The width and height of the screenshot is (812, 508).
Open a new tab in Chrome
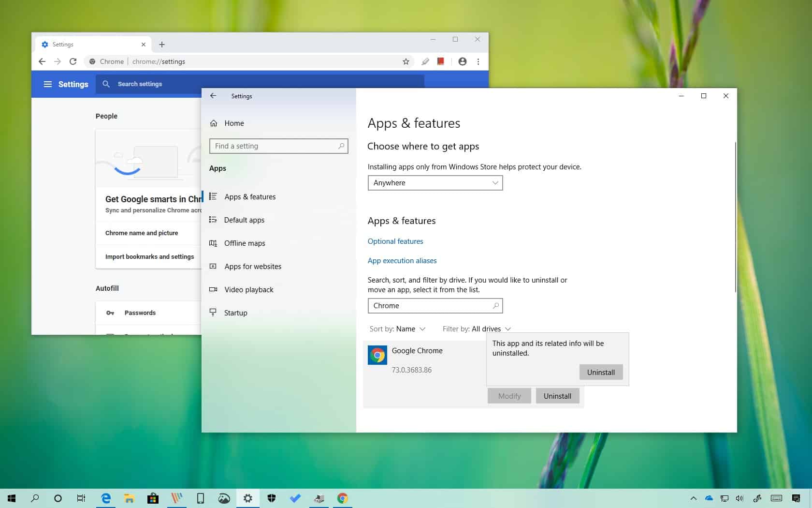pyautogui.click(x=162, y=45)
